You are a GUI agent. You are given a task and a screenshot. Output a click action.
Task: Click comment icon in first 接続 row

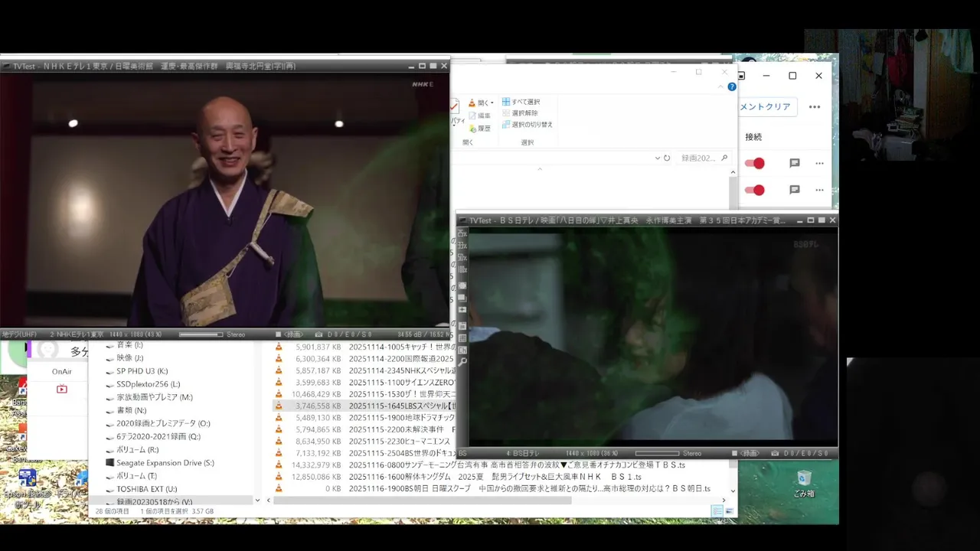[x=795, y=163]
